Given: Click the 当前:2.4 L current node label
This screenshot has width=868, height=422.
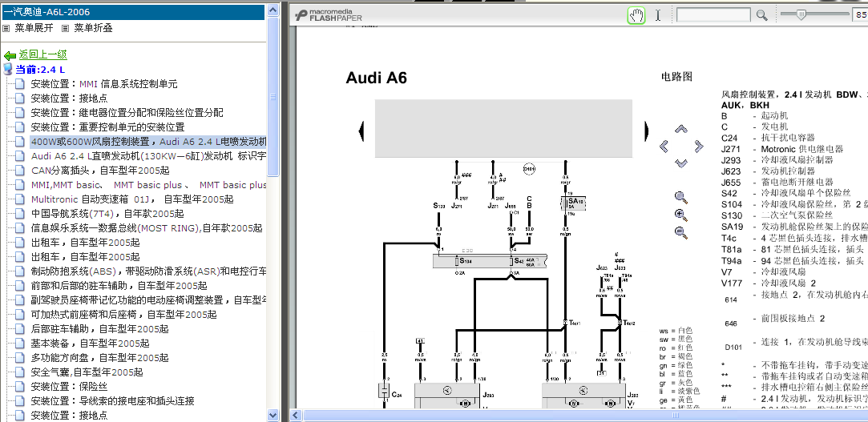Looking at the screenshot, I should click(40, 69).
